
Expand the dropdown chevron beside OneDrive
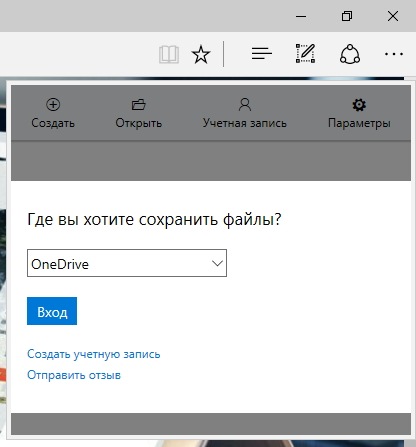click(x=217, y=263)
